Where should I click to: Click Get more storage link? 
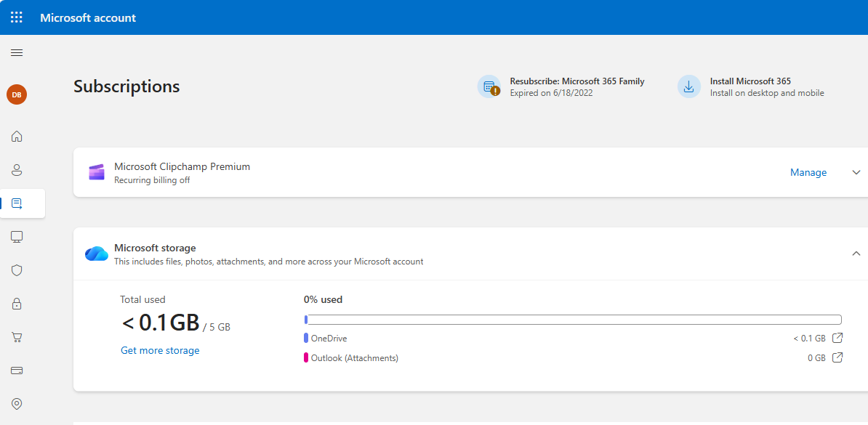tap(160, 350)
